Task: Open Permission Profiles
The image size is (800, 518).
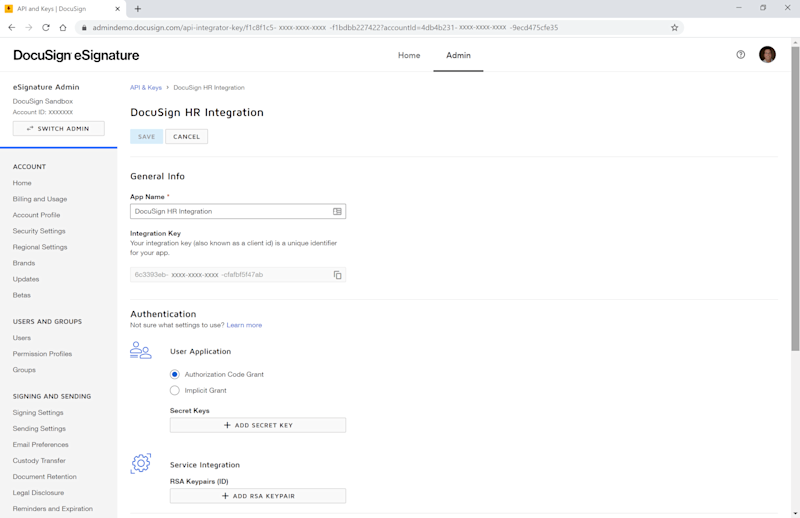Action: point(42,354)
